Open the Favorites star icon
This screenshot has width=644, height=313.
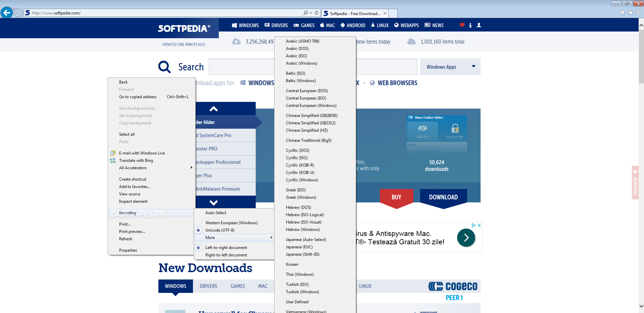tap(631, 13)
